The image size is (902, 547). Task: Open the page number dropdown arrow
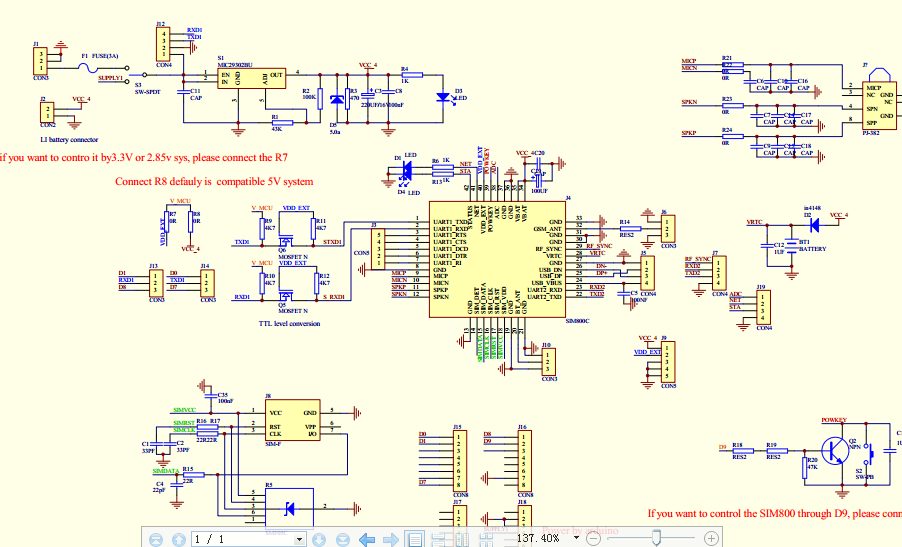coord(299,540)
